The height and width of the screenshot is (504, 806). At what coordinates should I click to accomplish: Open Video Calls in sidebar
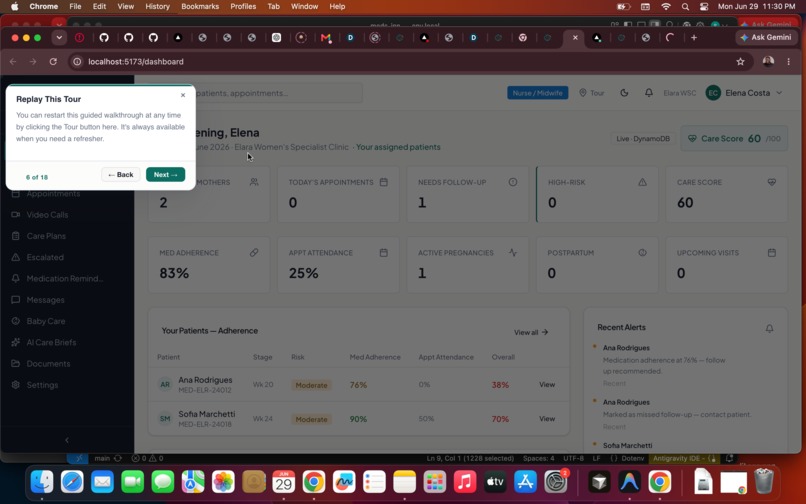click(47, 215)
